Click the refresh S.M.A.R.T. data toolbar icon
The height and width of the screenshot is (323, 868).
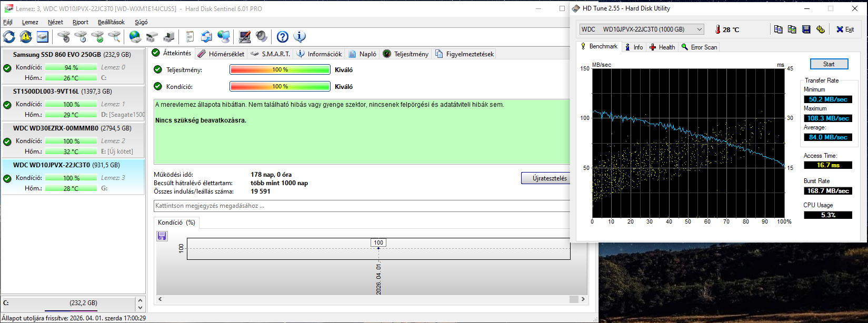[9, 36]
